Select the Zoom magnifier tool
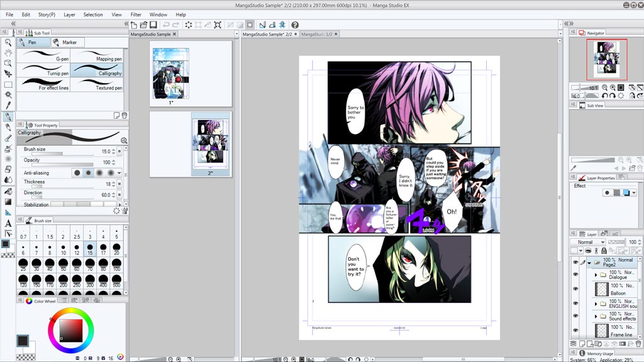The image size is (644, 362). pos(8,42)
